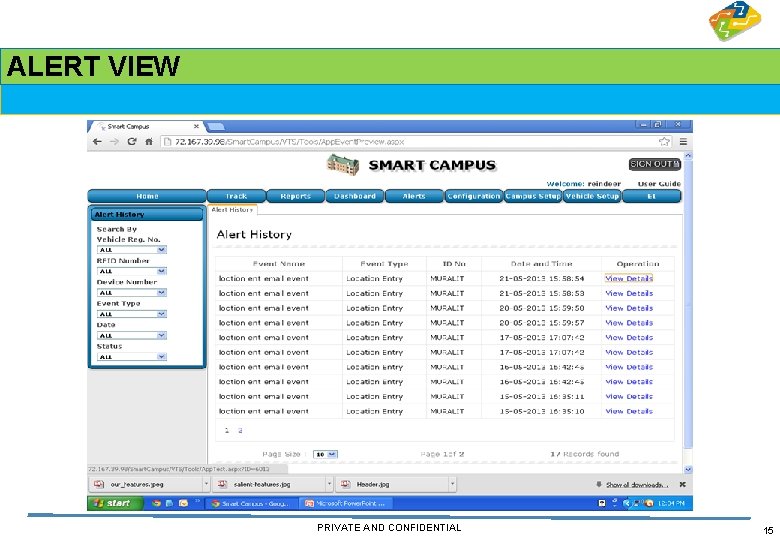Open the Reports menu
This screenshot has width=780, height=540.
(x=295, y=196)
